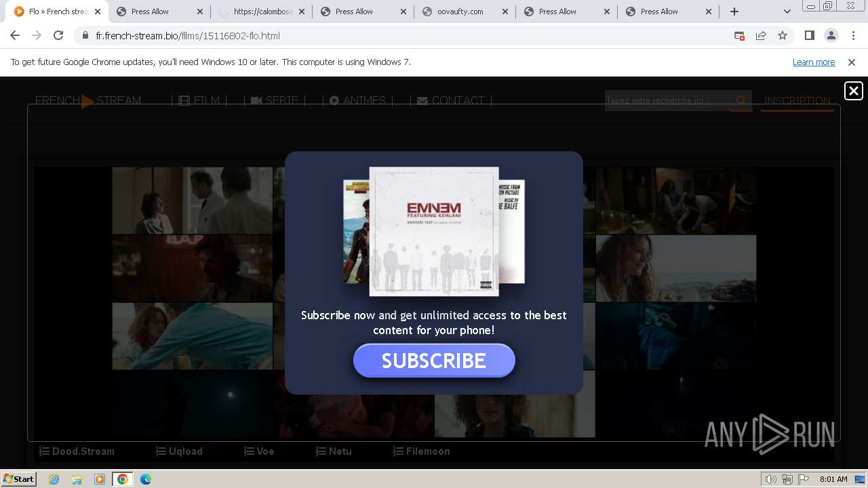Dismiss the Chrome update infobar
Viewport: 868px width, 488px height.
[x=852, y=62]
